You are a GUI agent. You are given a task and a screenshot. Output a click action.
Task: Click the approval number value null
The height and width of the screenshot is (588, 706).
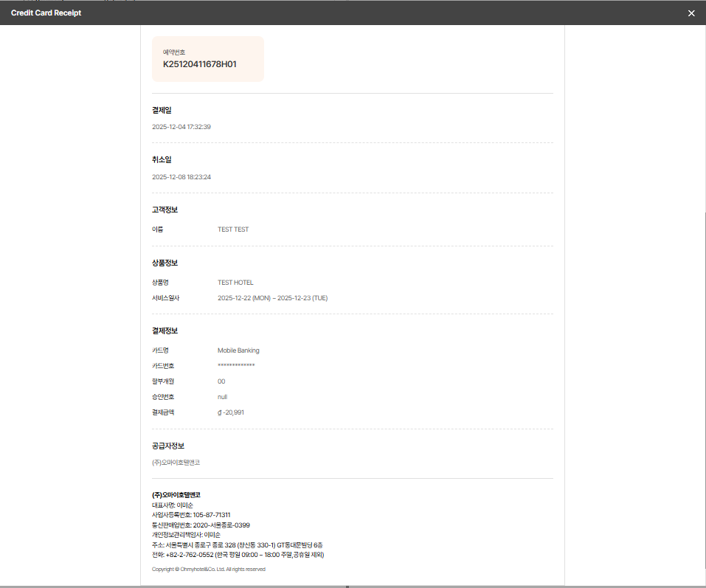(223, 397)
